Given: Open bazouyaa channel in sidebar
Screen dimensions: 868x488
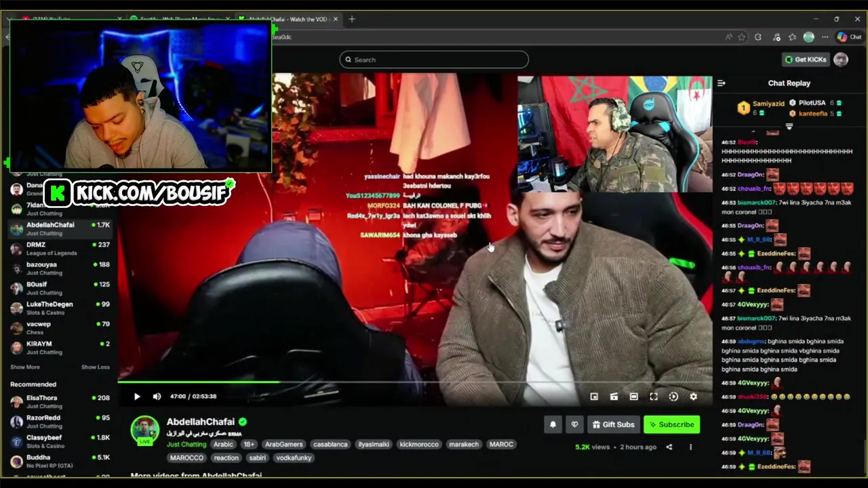Looking at the screenshot, I should [x=60, y=268].
